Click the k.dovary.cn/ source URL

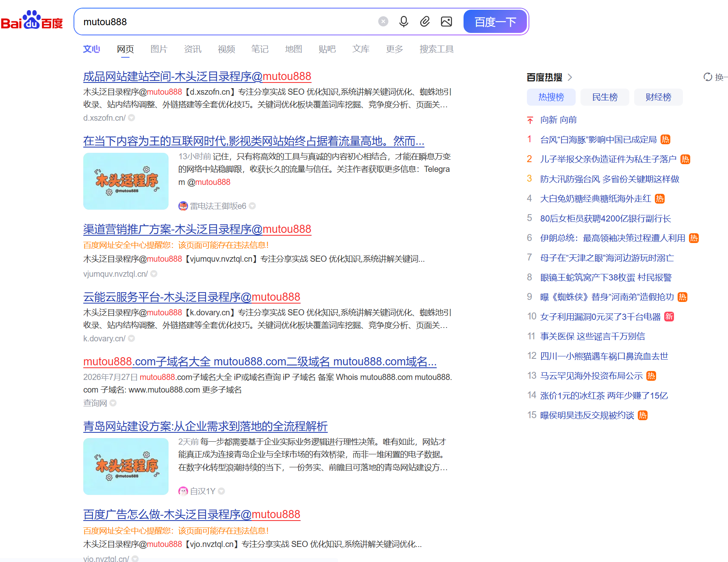pos(104,339)
